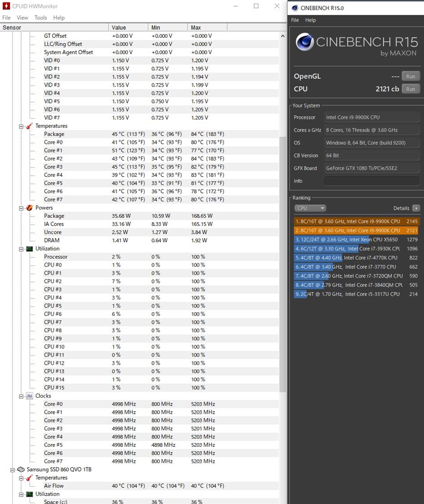The width and height of the screenshot is (424, 504).
Task: Select ranking entry Xeon X5650
Action: point(357,240)
